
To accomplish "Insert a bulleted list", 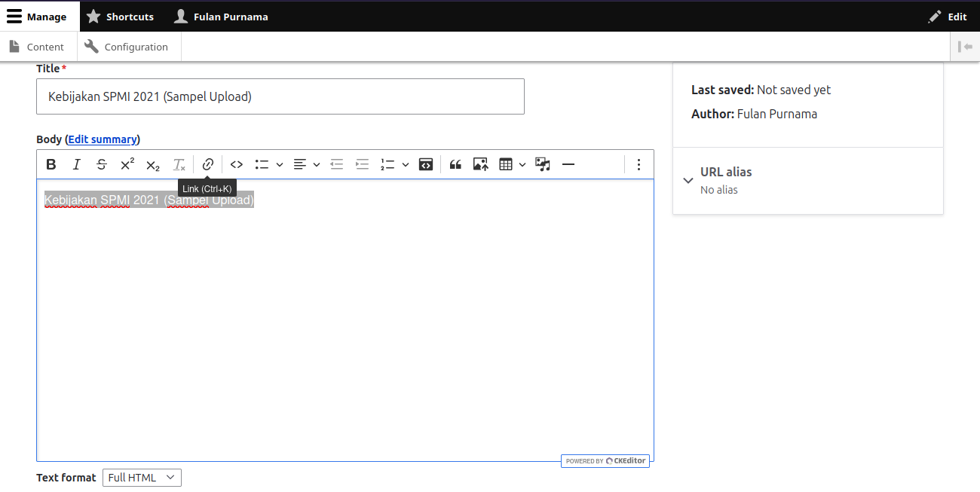I will coord(262,164).
